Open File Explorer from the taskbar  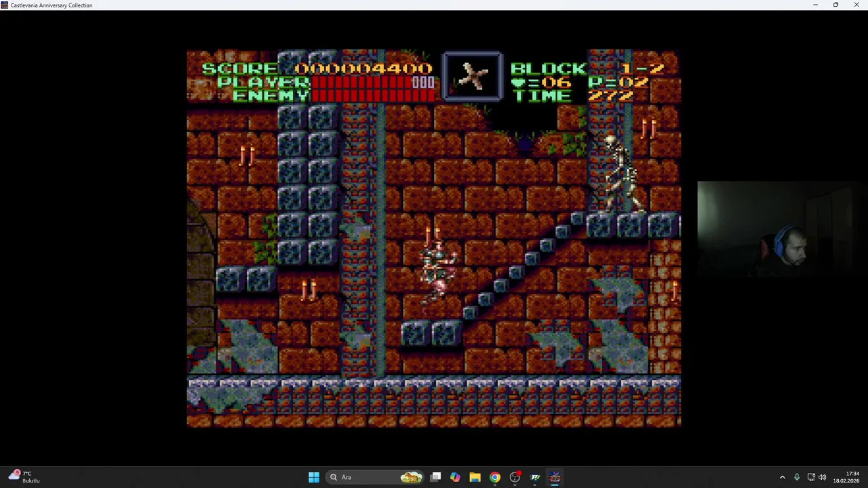475,477
